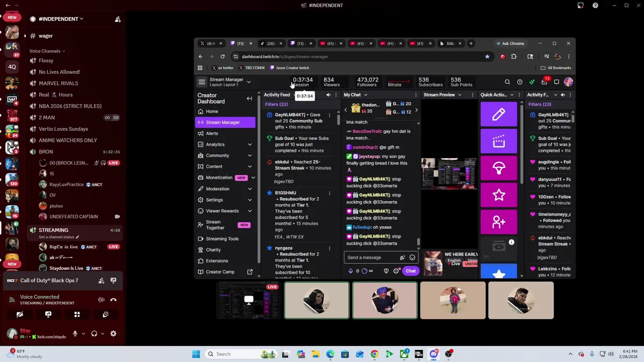
Task: Deafen Discord headphones
Action: [94, 333]
